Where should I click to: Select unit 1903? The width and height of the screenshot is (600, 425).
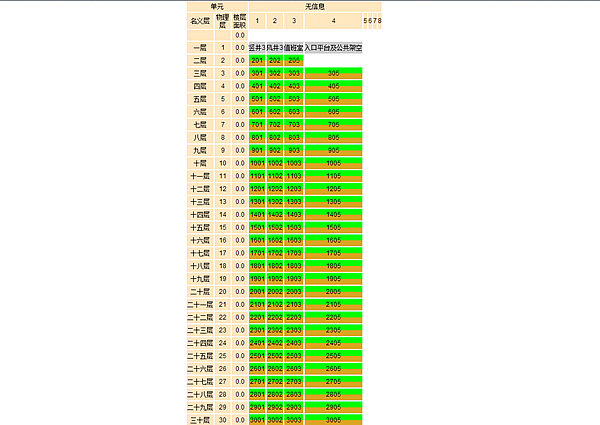(293, 279)
